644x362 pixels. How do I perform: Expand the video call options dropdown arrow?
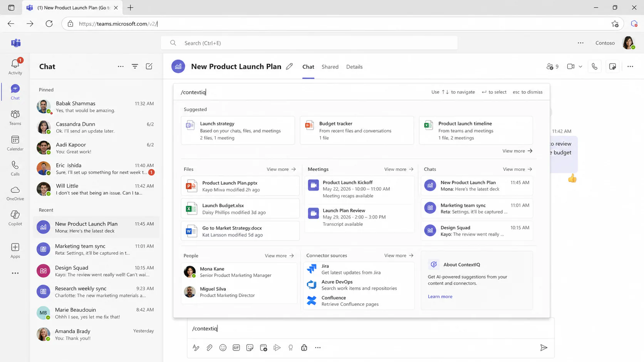point(580,67)
